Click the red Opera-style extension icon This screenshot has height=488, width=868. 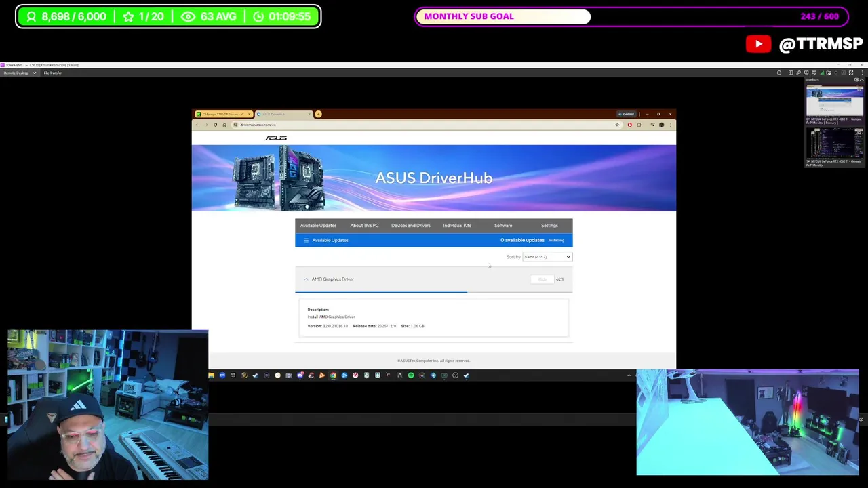click(x=629, y=125)
